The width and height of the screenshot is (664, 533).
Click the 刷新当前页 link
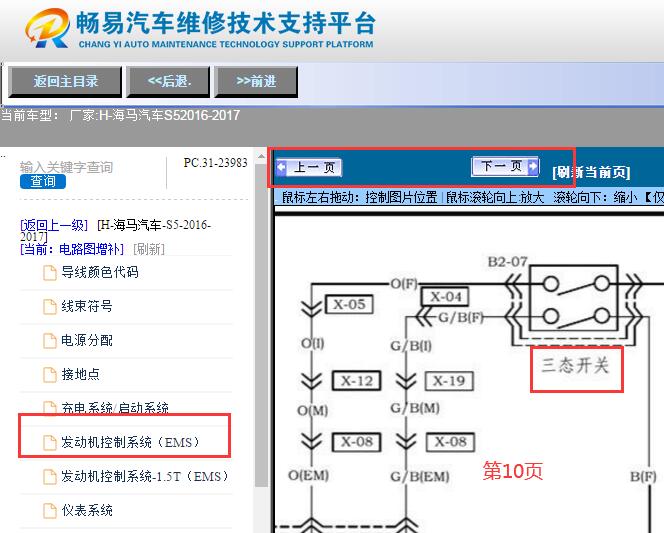[x=591, y=172]
